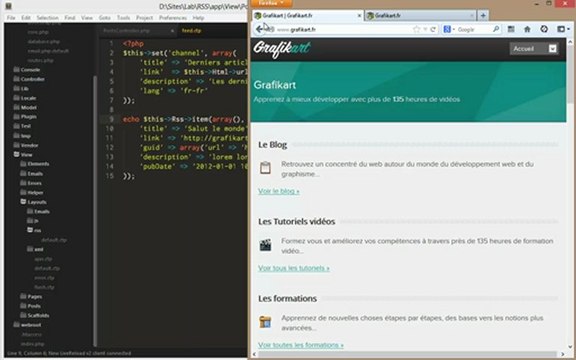The width and height of the screenshot is (576, 360).
Task: Open the View menu in Sublime
Action: click(x=87, y=18)
